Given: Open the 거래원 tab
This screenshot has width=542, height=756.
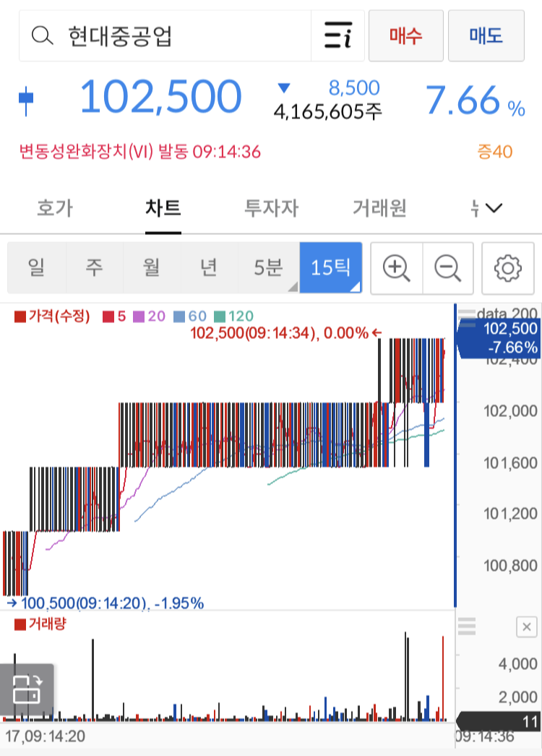Looking at the screenshot, I should pyautogui.click(x=379, y=208).
